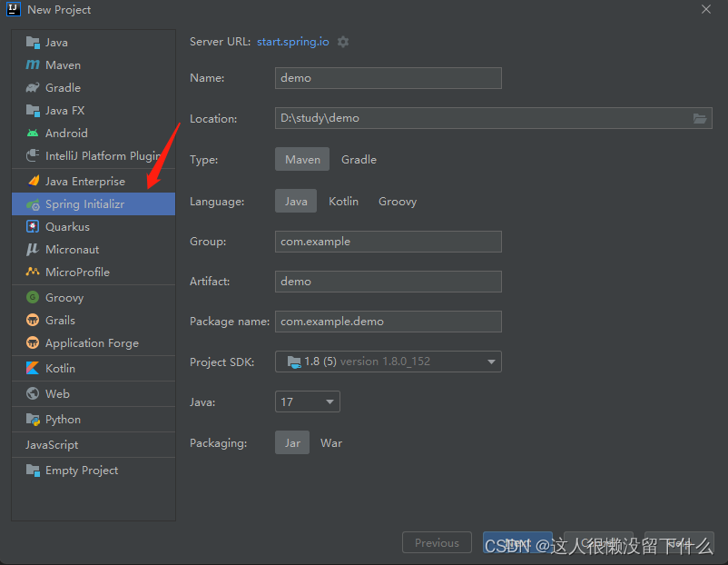Click the Java Enterprise flame icon

pyautogui.click(x=34, y=181)
